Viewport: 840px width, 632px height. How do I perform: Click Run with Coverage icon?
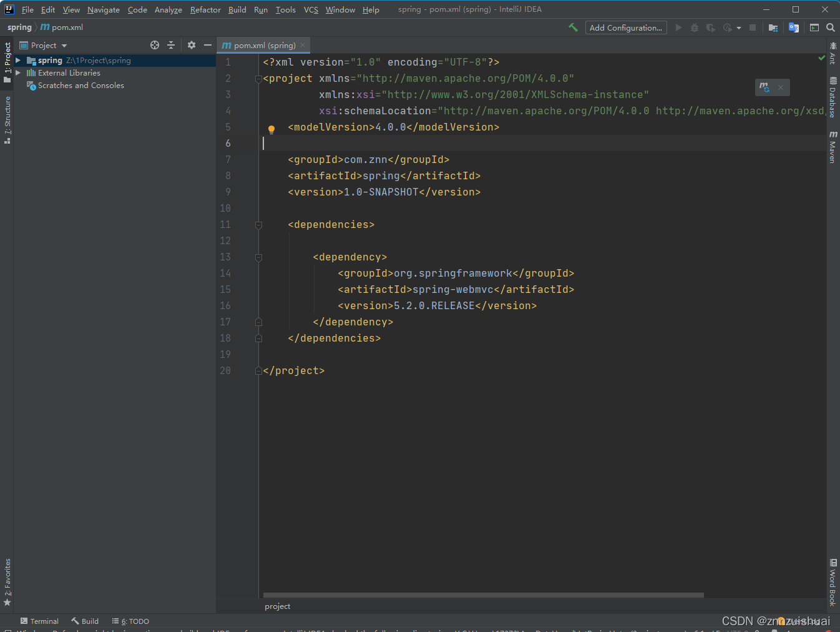pos(710,27)
